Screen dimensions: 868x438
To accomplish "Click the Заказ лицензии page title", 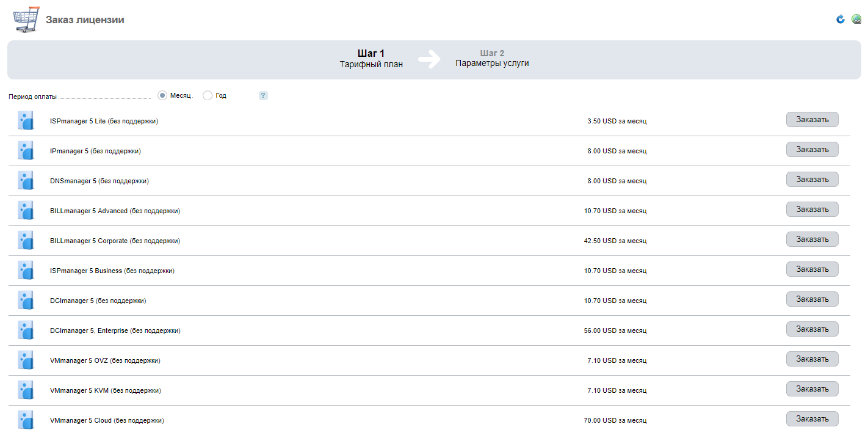I will tap(85, 20).
